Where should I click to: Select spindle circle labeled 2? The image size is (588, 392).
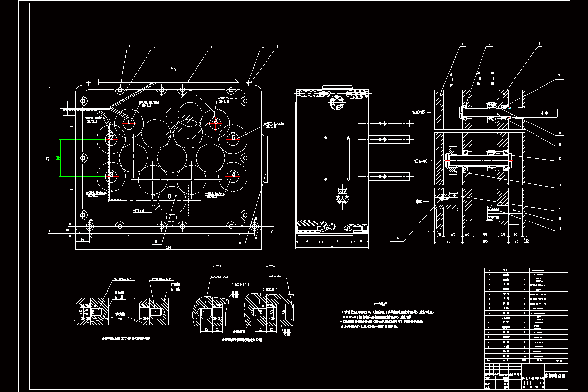[111, 139]
